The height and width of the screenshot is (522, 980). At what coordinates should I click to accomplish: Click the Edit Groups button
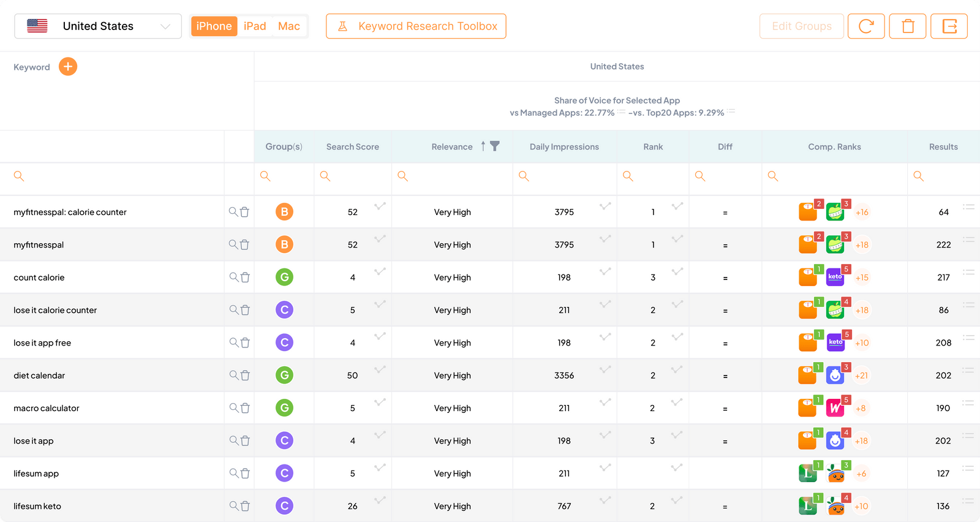click(801, 26)
